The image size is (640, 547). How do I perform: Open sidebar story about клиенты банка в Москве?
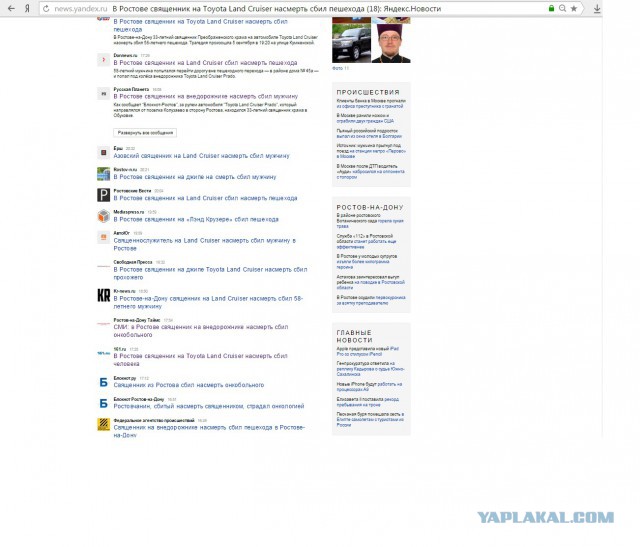[x=371, y=103]
